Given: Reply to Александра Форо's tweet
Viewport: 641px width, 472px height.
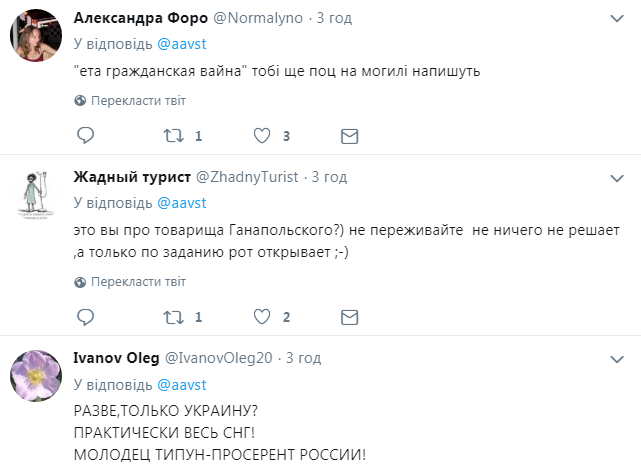Looking at the screenshot, I should click(85, 136).
